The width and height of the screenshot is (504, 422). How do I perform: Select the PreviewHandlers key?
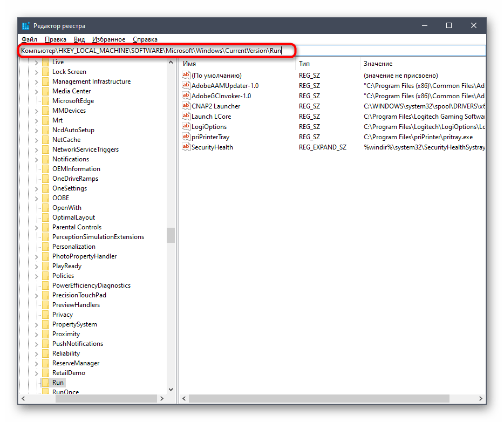[76, 305]
